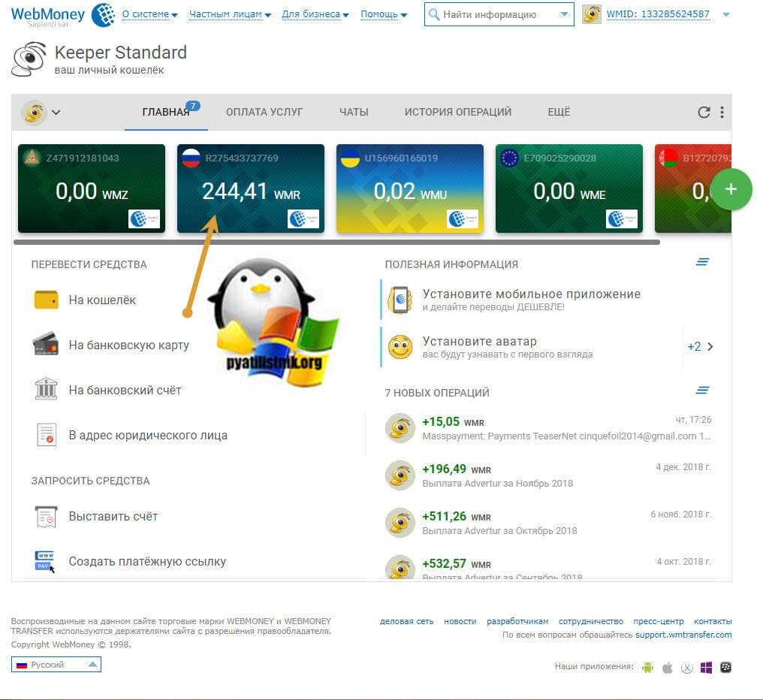Click the Android app icon in footer
Image resolution: width=763 pixels, height=700 pixels.
click(647, 667)
